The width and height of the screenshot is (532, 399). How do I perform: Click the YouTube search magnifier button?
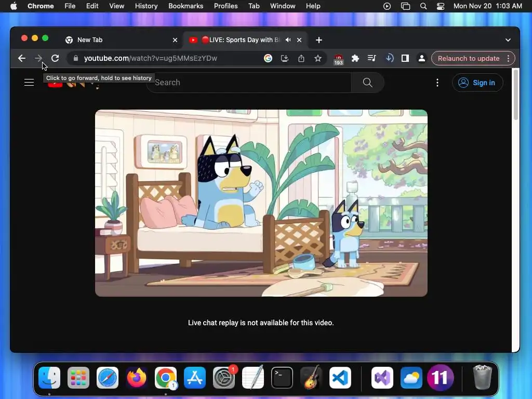pos(368,83)
